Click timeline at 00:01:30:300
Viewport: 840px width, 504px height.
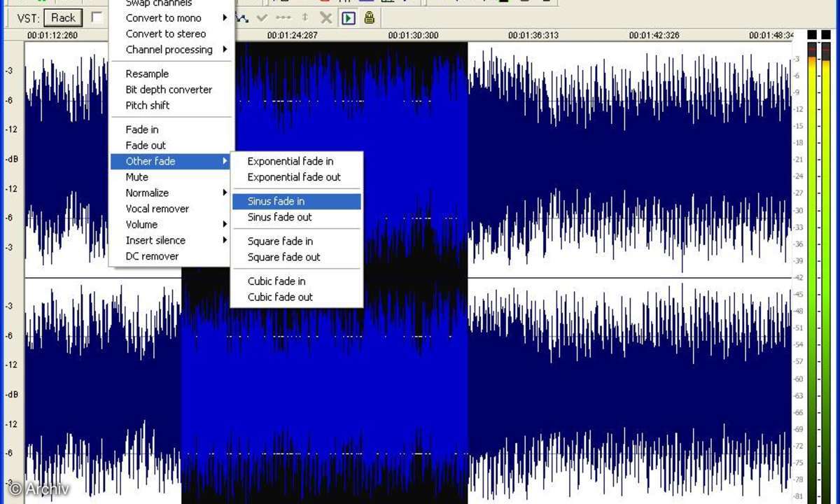coord(414,35)
